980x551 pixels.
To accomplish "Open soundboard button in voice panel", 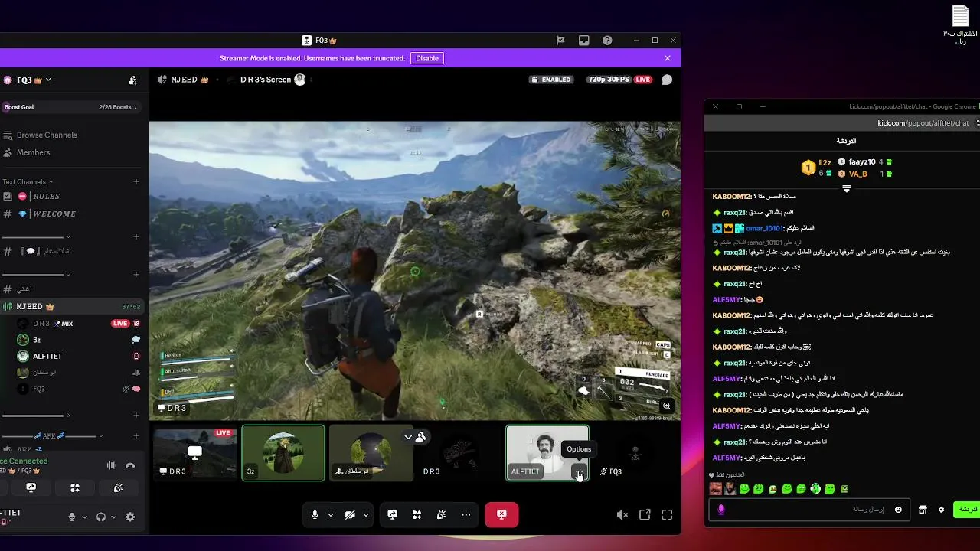I will (119, 487).
